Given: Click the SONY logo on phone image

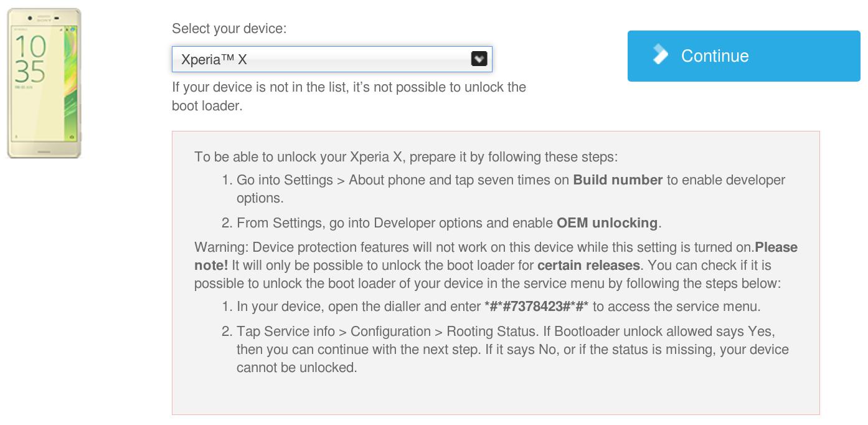Looking at the screenshot, I should (44, 21).
